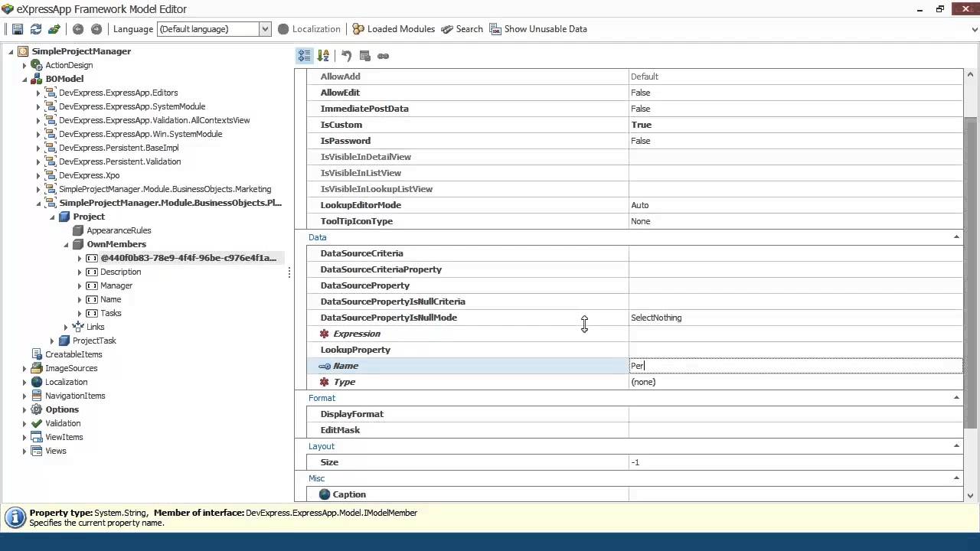Select the Description member
980x551 pixels.
tap(120, 272)
